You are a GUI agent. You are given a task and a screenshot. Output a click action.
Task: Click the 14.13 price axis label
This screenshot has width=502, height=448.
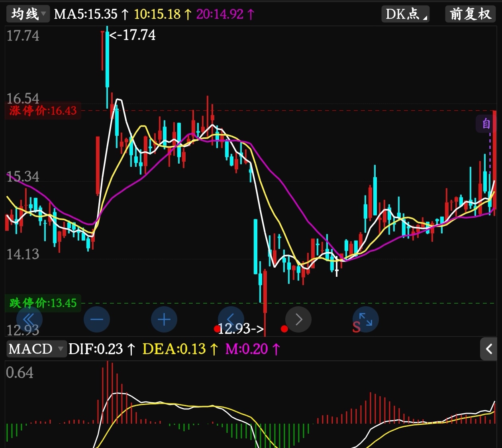point(23,254)
